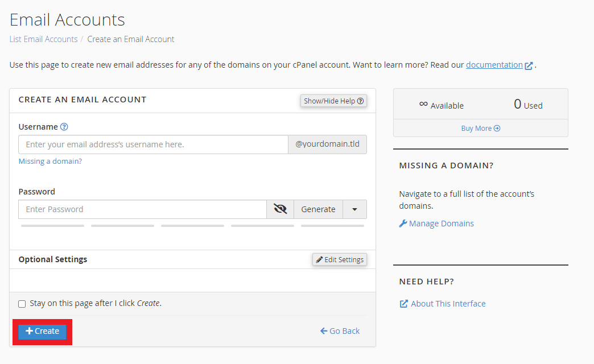This screenshot has width=594, height=364.
Task: Click the 'Missing a domain?' link
Action: (x=50, y=161)
